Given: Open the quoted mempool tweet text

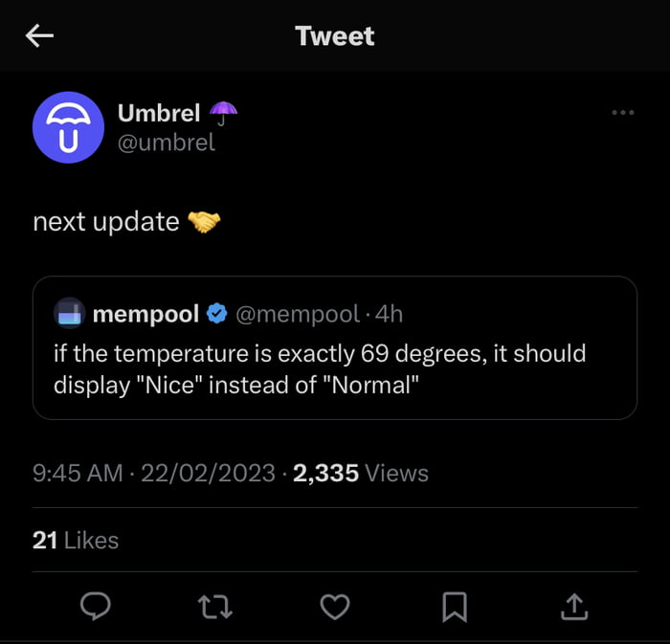Looking at the screenshot, I should click(320, 367).
